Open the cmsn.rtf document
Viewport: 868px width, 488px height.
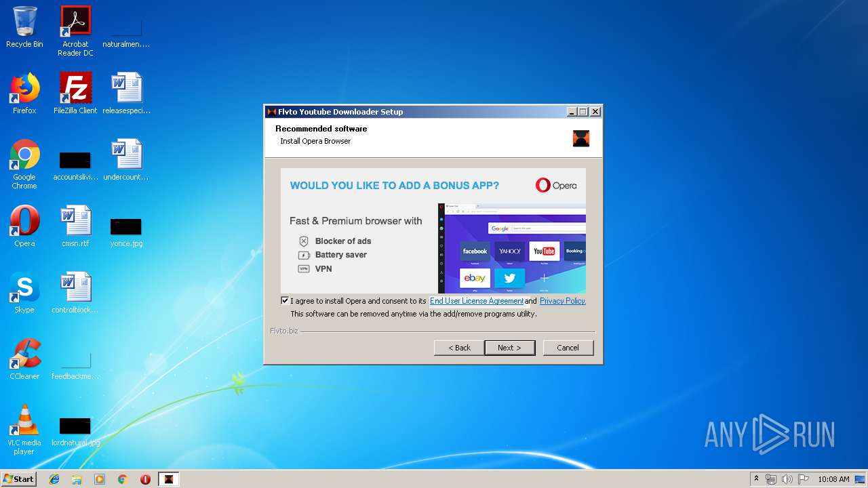tap(75, 226)
